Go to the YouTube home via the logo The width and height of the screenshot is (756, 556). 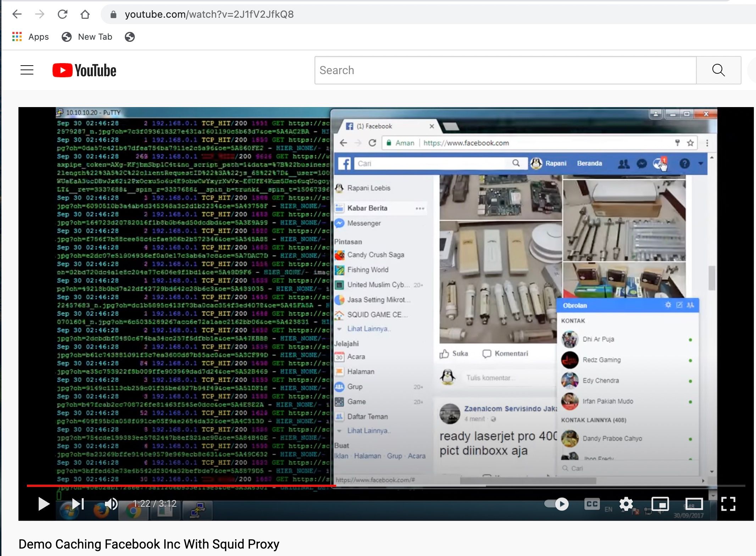pos(84,70)
